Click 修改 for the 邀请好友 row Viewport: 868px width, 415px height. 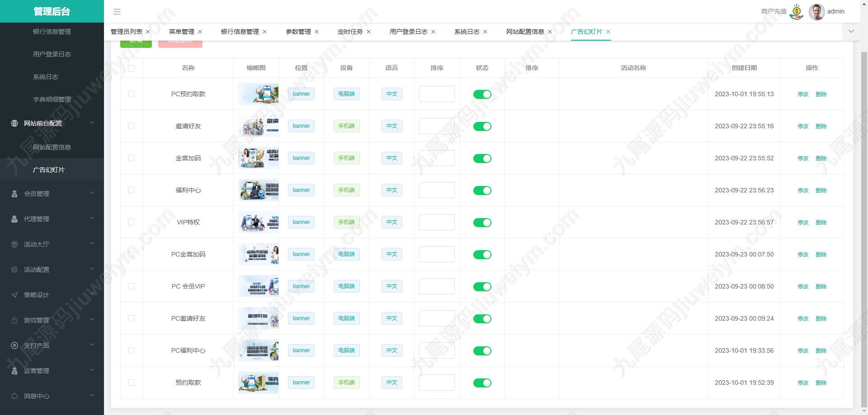803,126
